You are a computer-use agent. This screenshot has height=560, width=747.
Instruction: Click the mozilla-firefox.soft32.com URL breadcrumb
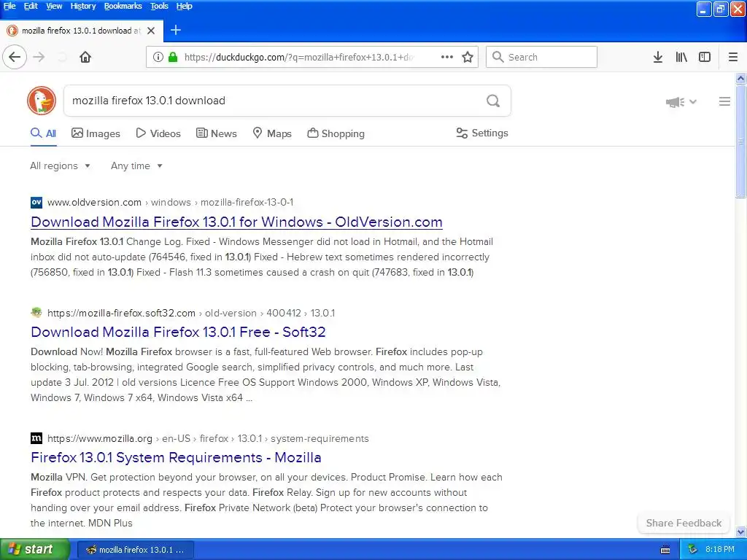(x=122, y=313)
